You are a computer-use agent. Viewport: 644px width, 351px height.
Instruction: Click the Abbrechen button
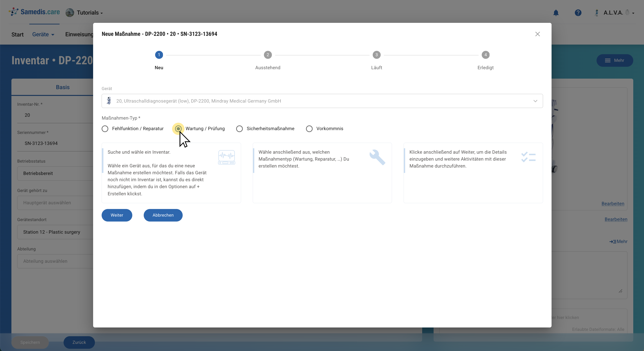[x=163, y=215]
